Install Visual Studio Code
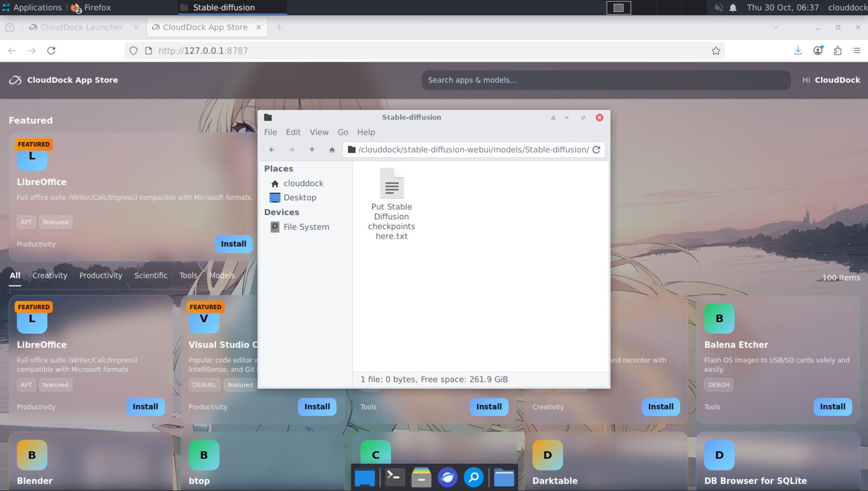Image resolution: width=868 pixels, height=491 pixels. (317, 406)
